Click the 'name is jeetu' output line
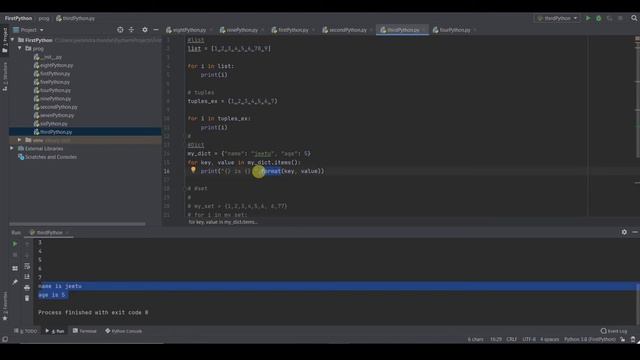 pos(60,286)
